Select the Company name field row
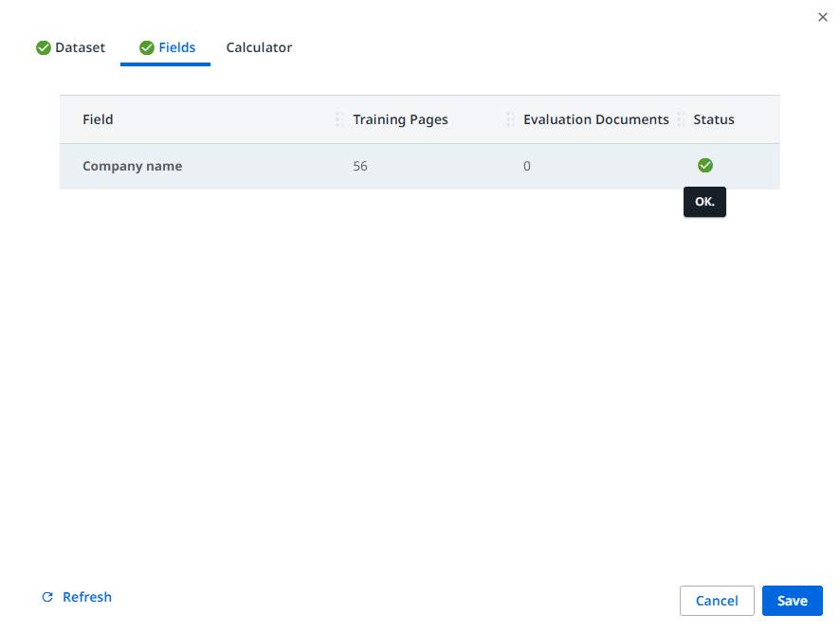The width and height of the screenshot is (840, 632). [132, 166]
